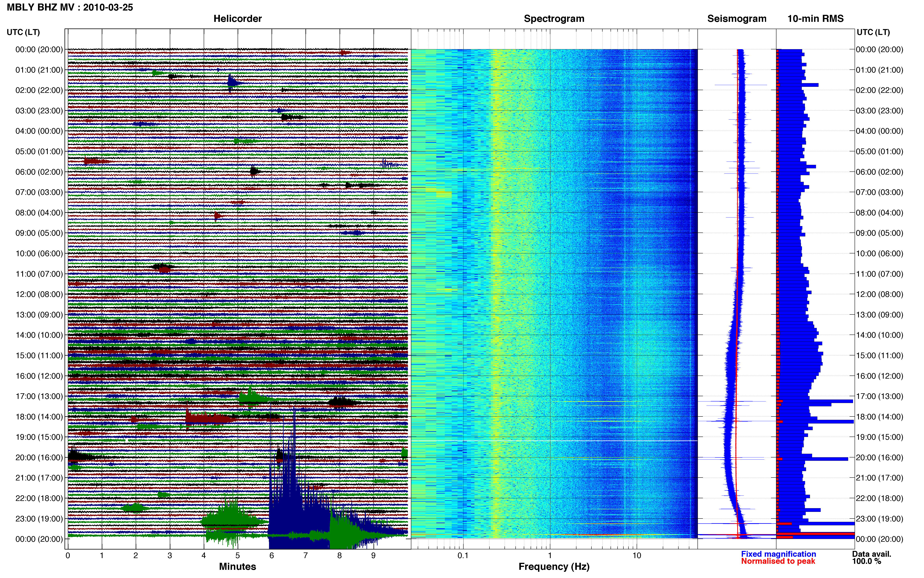The width and height of the screenshot is (924, 578).
Task: Click the '1' frequency tick label on spectrogram
Action: [x=550, y=555]
